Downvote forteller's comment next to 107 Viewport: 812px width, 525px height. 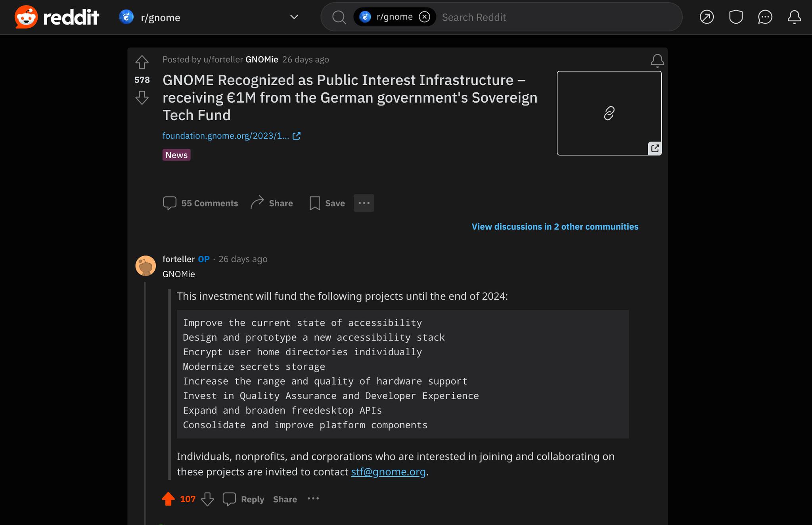pos(207,499)
